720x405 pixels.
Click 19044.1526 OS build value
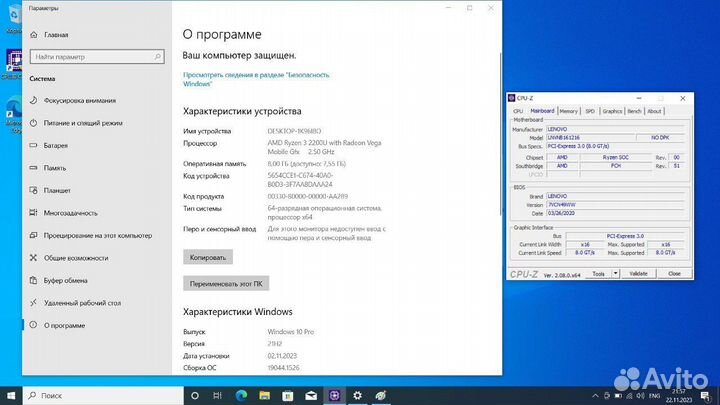pos(283,368)
